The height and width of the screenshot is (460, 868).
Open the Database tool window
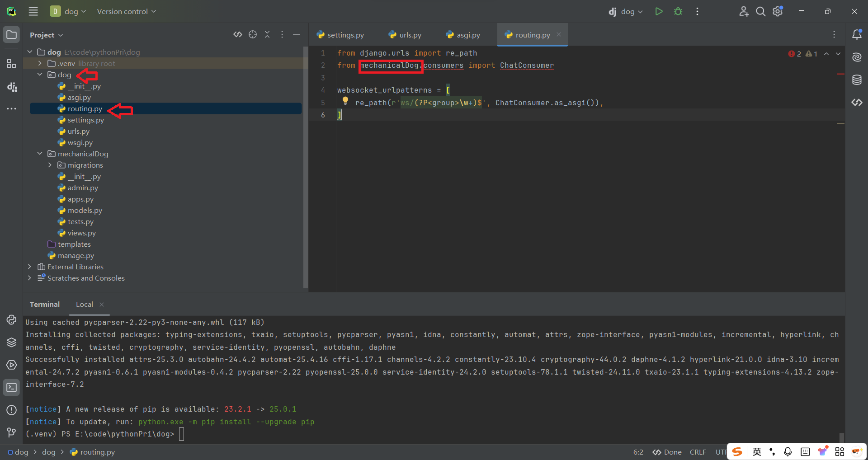pos(857,80)
